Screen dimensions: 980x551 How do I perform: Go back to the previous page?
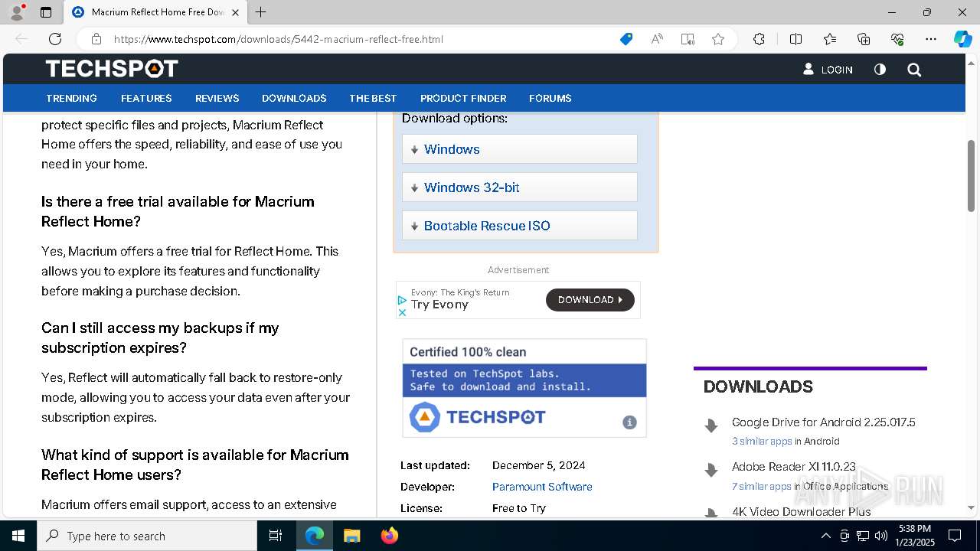(x=21, y=39)
